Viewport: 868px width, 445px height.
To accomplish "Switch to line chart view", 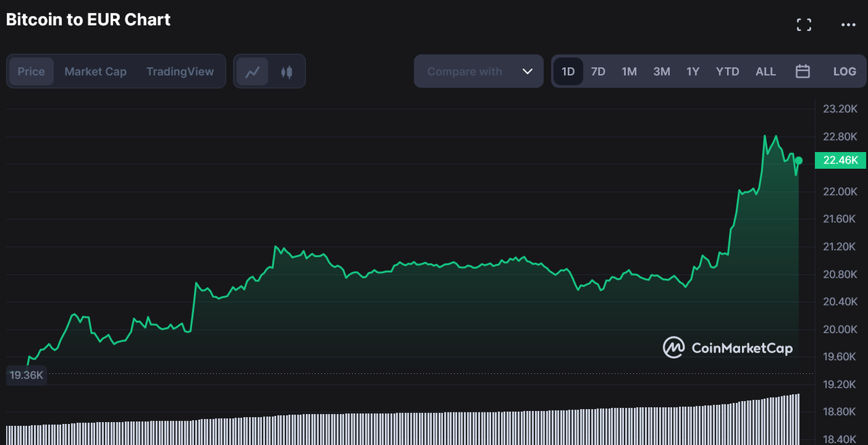I will pyautogui.click(x=252, y=71).
